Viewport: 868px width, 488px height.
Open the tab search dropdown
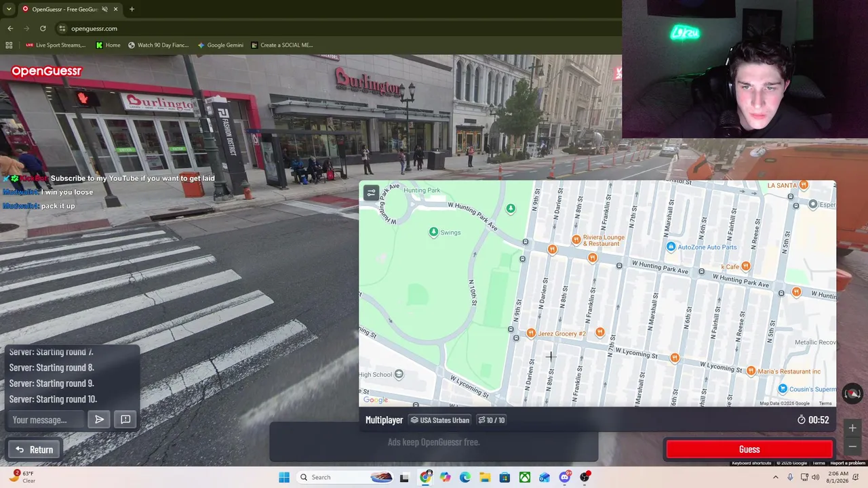pos(9,9)
